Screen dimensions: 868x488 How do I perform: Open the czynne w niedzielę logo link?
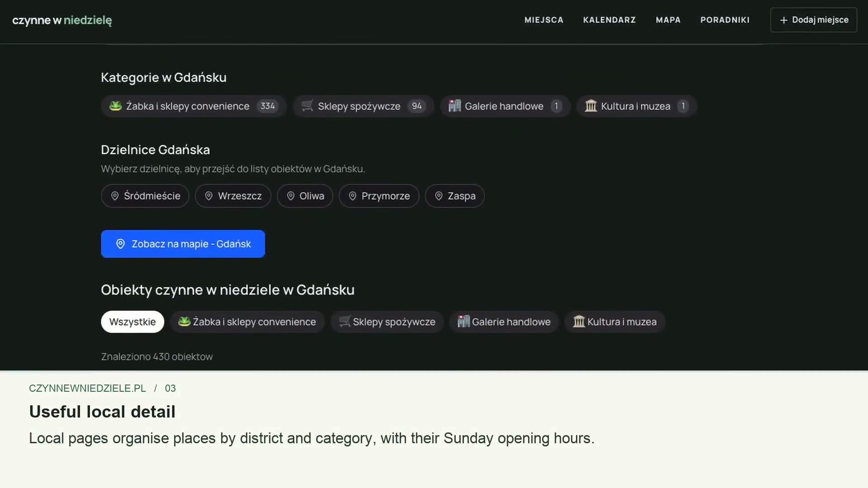point(62,20)
